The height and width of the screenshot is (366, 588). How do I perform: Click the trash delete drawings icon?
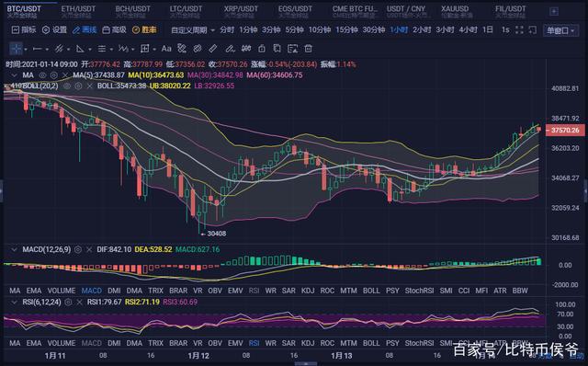[x=309, y=49]
